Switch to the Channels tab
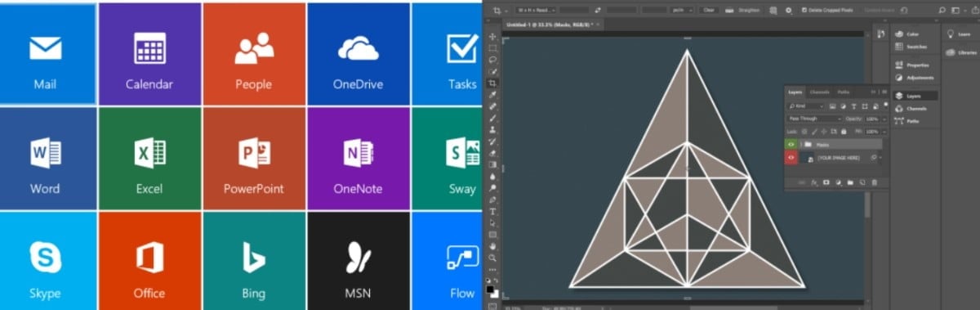This screenshot has width=980, height=310. pyautogui.click(x=819, y=92)
